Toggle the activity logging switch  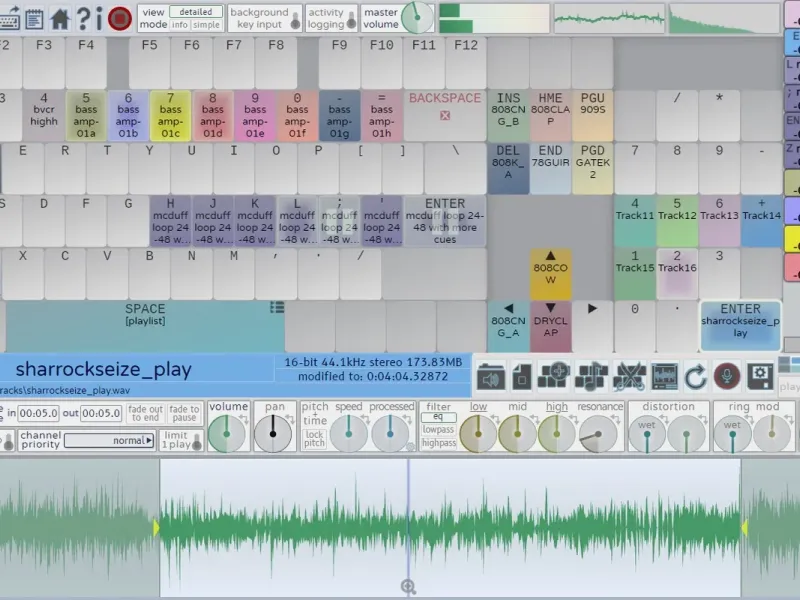click(x=351, y=21)
